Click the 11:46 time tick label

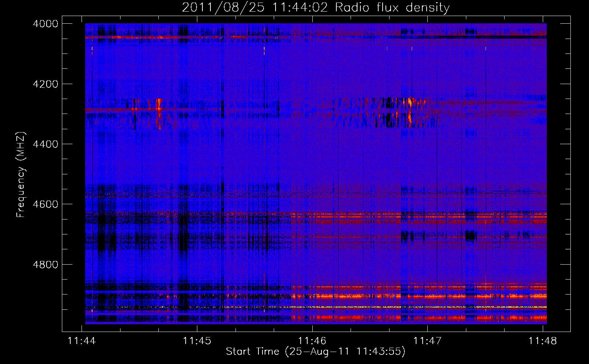click(312, 341)
